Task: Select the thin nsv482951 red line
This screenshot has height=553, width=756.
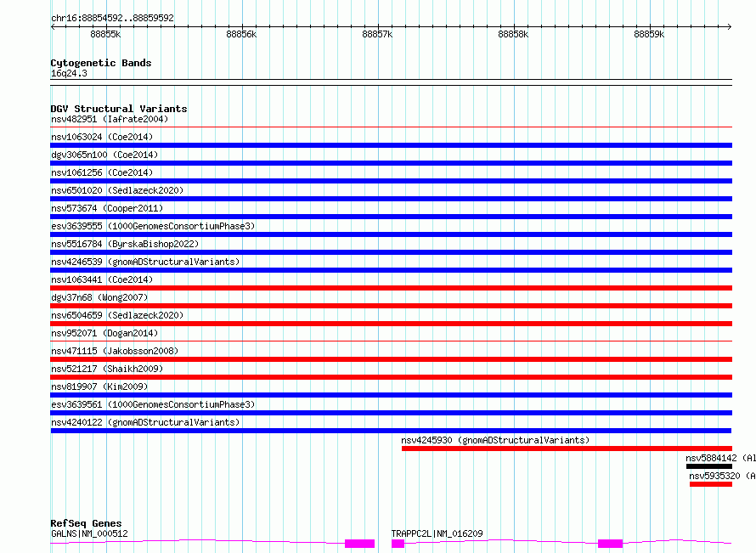Action: (391, 127)
